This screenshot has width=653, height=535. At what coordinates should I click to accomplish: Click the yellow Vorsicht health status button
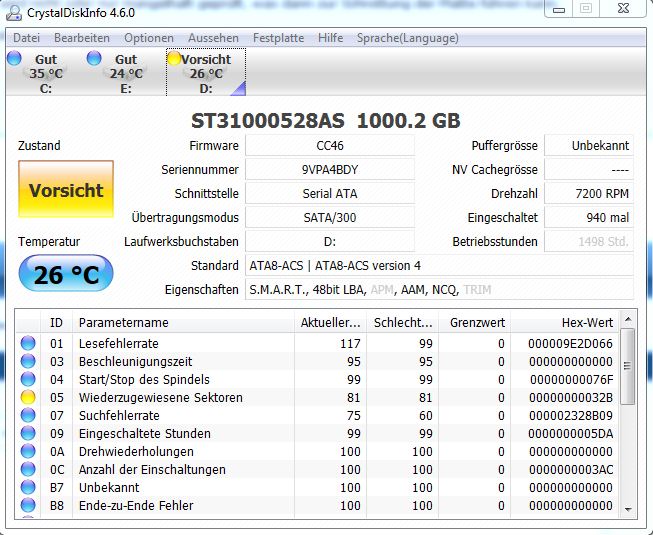pyautogui.click(x=66, y=189)
